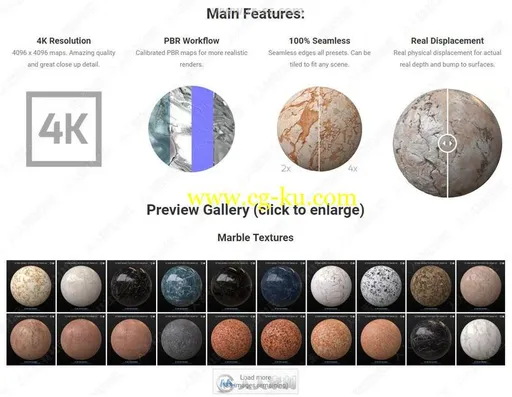Open the teal blue marble thumbnail
512x397 pixels.
click(181, 286)
